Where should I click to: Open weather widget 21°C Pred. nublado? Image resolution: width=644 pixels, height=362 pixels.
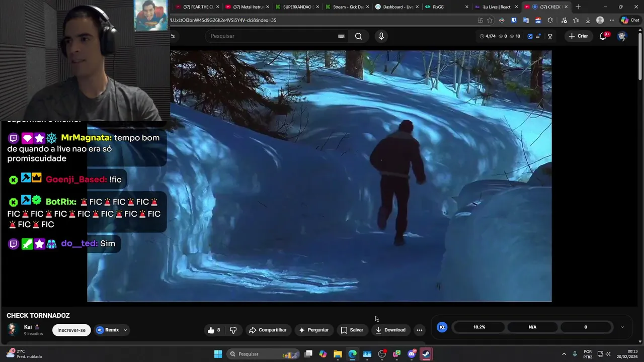(x=24, y=354)
